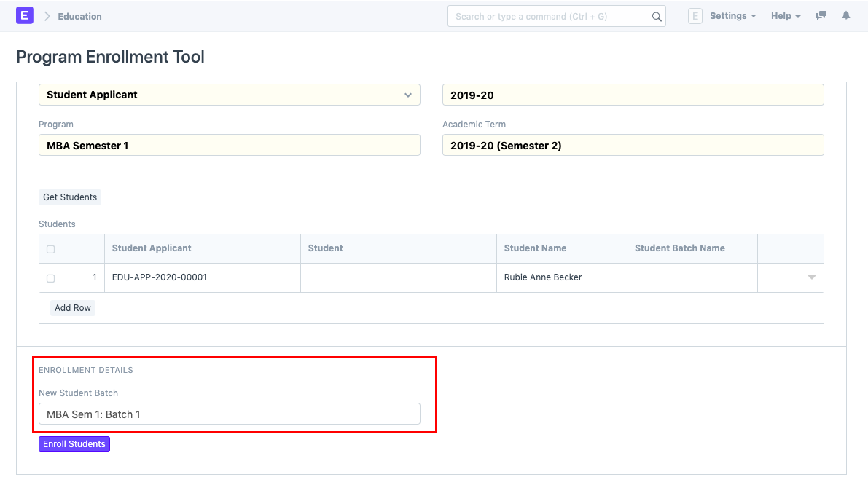Click Add Row under the Students table
This screenshot has height=493, width=868.
click(x=72, y=307)
